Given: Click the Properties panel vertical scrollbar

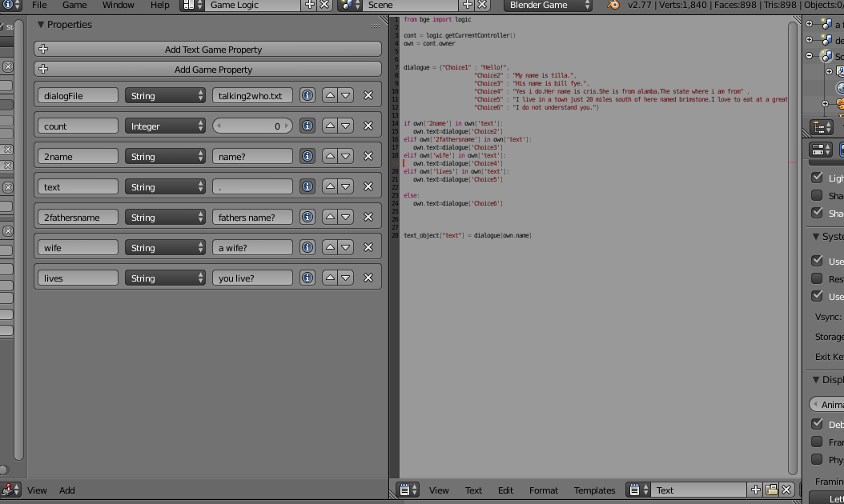Looking at the screenshot, I should point(19,241).
